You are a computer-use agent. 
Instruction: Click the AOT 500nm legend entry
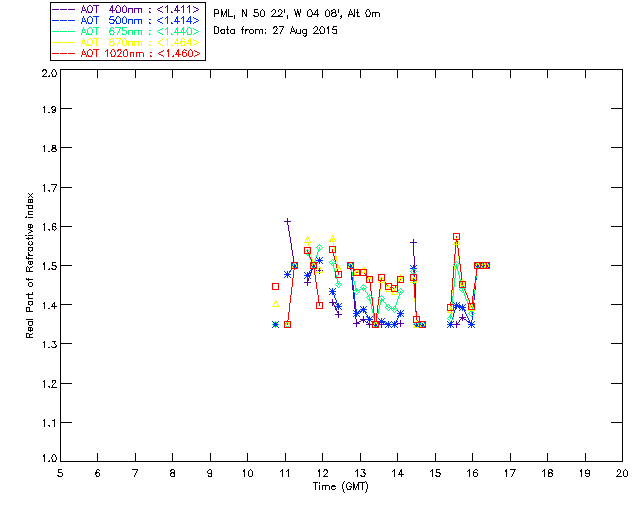(126, 20)
